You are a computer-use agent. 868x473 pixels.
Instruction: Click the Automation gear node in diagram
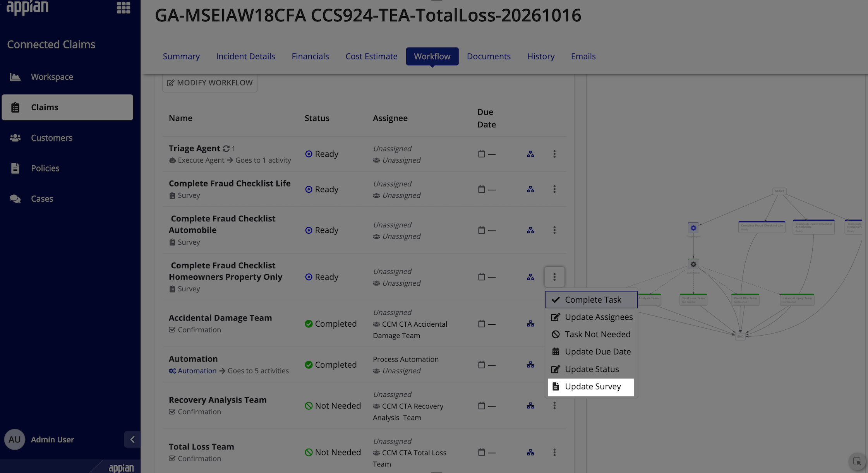pyautogui.click(x=693, y=264)
